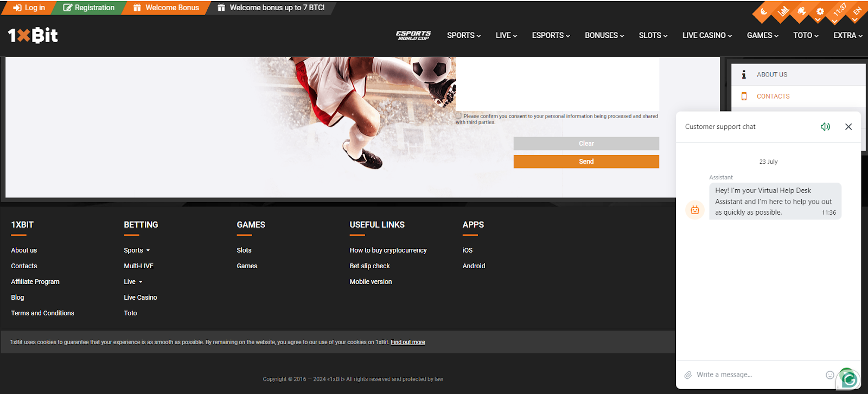Mute the customer support chat sound
The width and height of the screenshot is (868, 394).
point(825,127)
